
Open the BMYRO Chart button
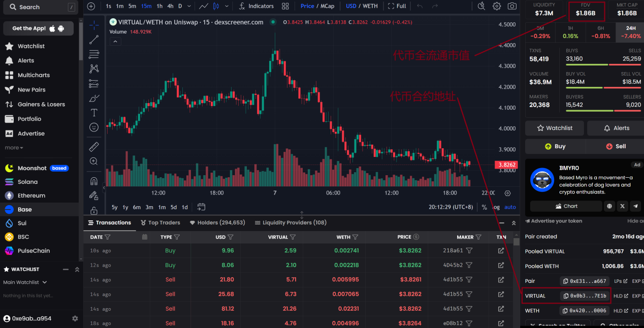pos(566,206)
